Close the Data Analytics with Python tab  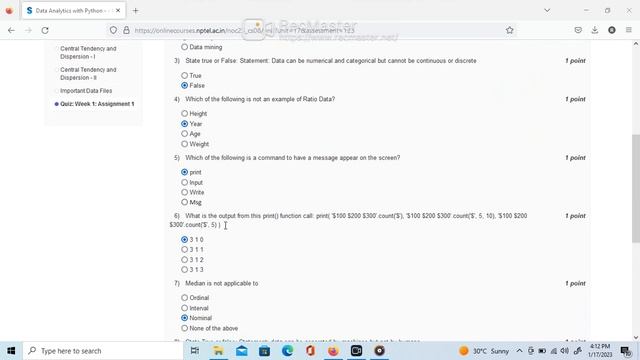[118, 11]
